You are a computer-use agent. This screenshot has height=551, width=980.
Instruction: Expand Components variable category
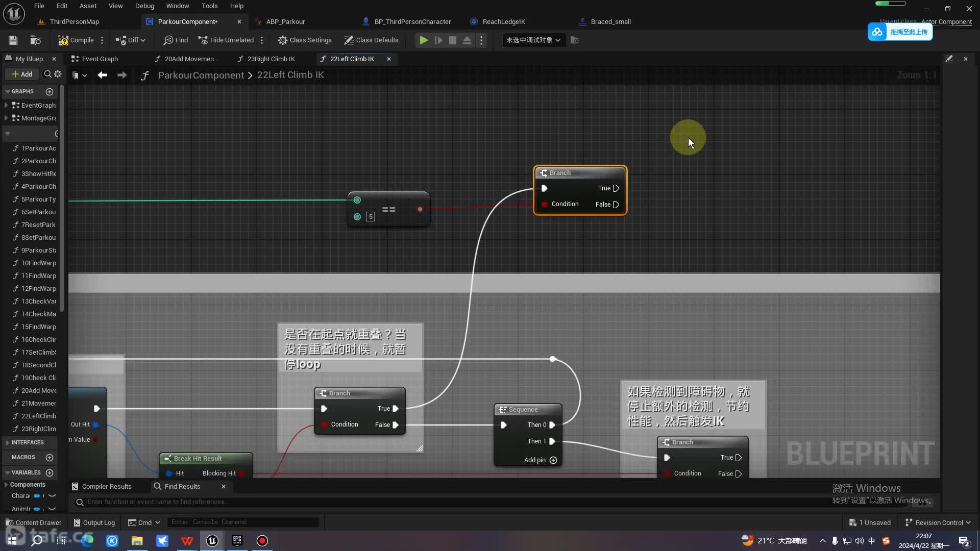tap(6, 485)
